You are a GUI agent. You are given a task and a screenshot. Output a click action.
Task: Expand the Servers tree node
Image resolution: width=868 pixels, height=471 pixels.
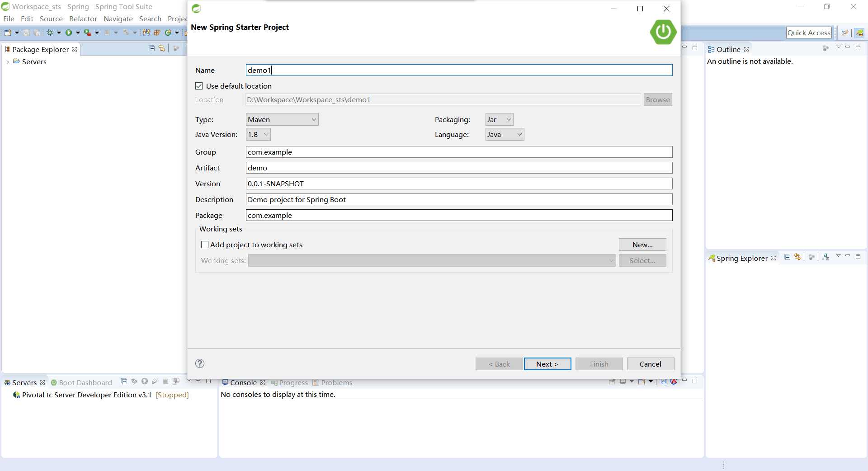click(x=7, y=62)
